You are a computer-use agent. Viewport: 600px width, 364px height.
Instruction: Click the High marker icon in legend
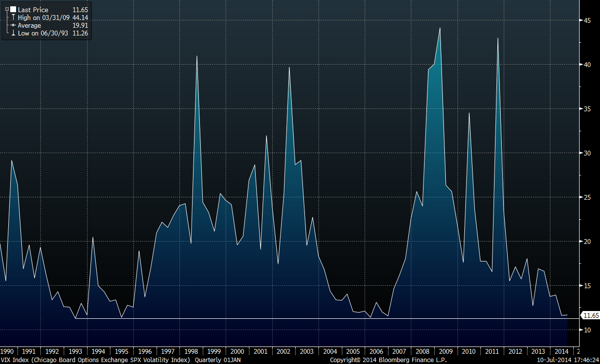tap(13, 17)
